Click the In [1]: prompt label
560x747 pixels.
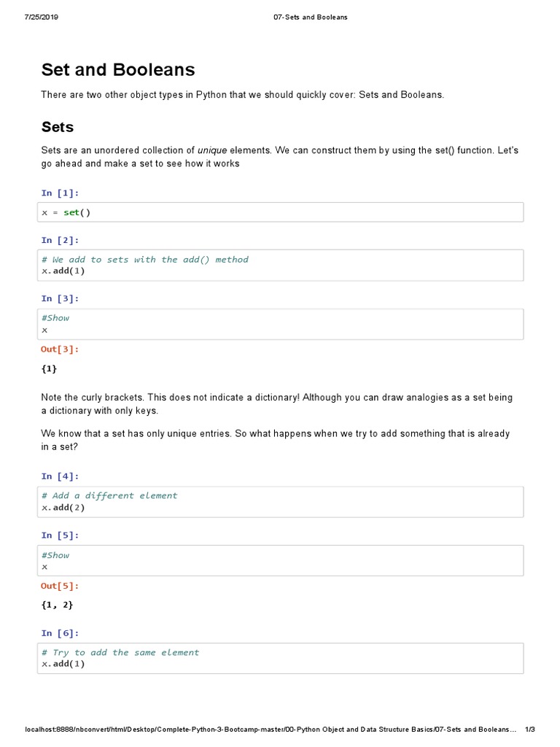60,193
